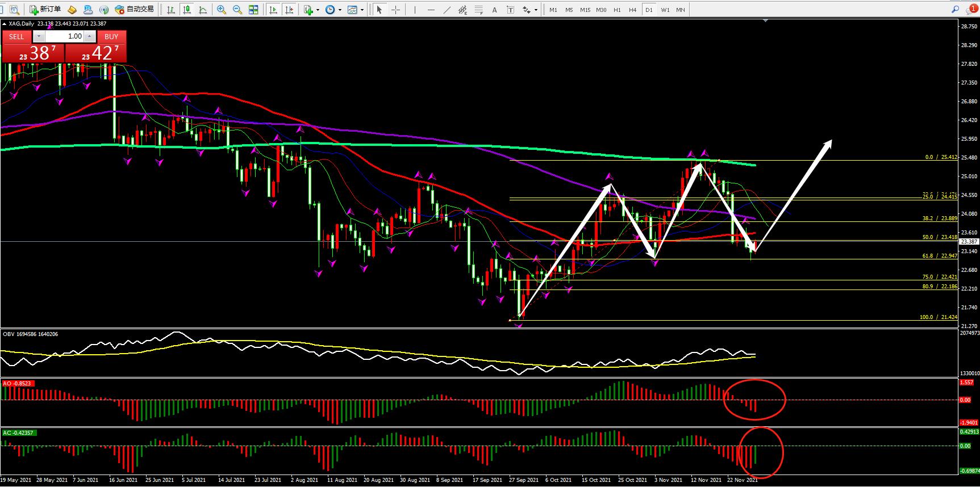Click the Zoom Out magnifier icon
The image size is (980, 487).
coord(237,10)
